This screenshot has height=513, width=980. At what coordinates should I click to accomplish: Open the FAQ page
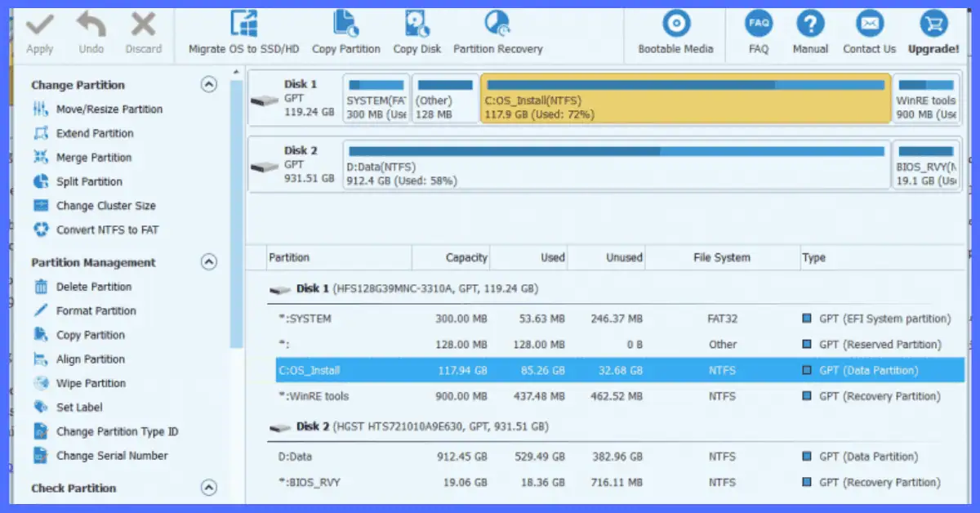759,33
